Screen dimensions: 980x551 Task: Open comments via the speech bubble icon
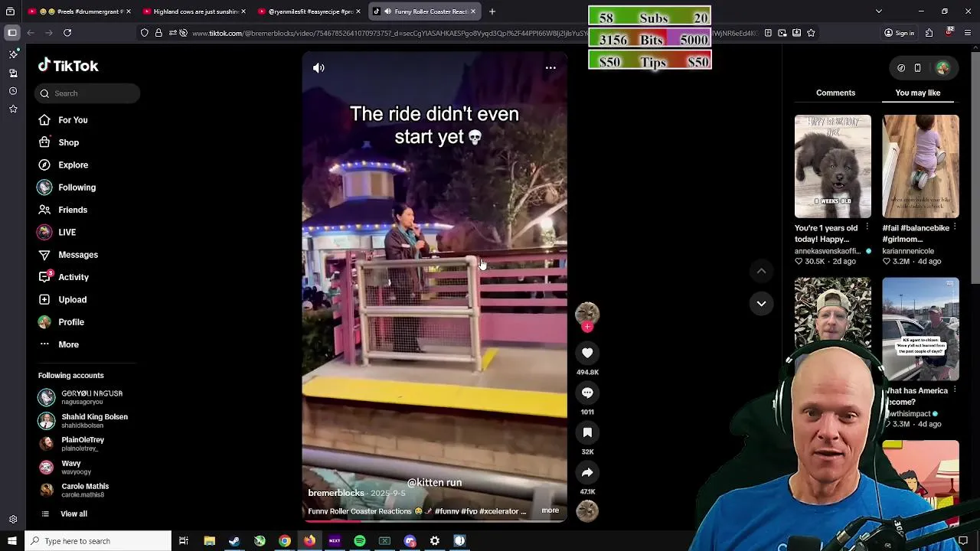[x=587, y=393]
